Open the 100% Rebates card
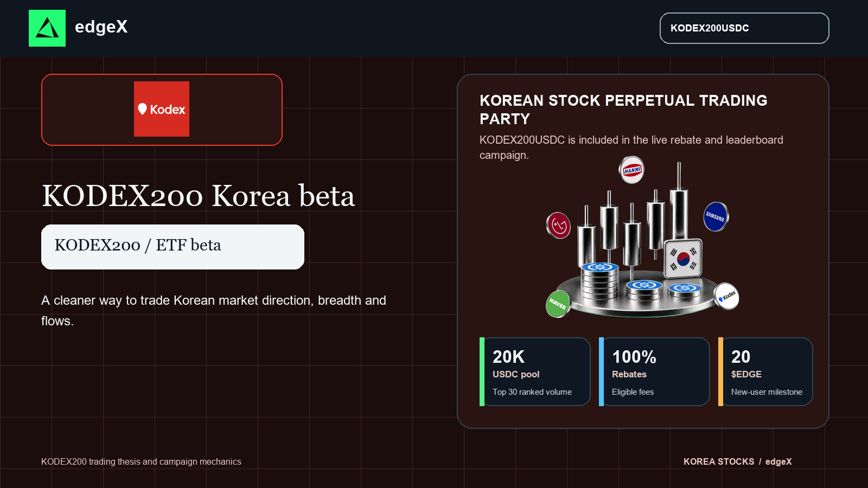 pos(654,371)
